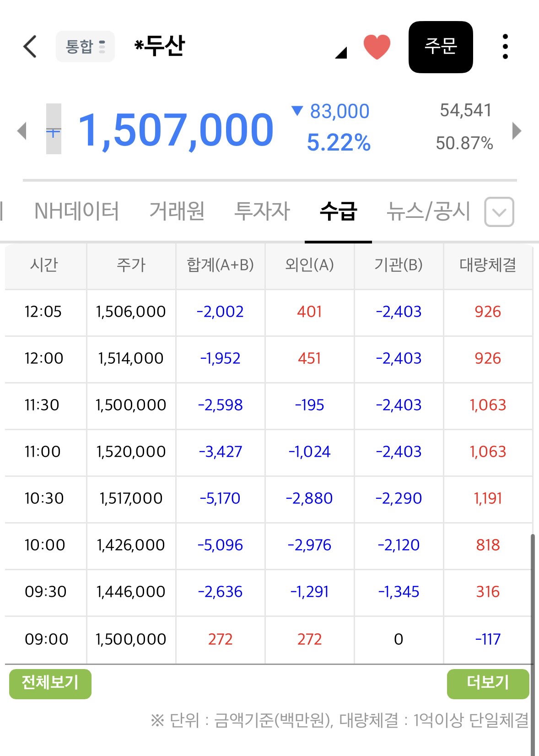Expand the tab list chevron box
Viewport: 539px width, 756px height.
click(499, 212)
